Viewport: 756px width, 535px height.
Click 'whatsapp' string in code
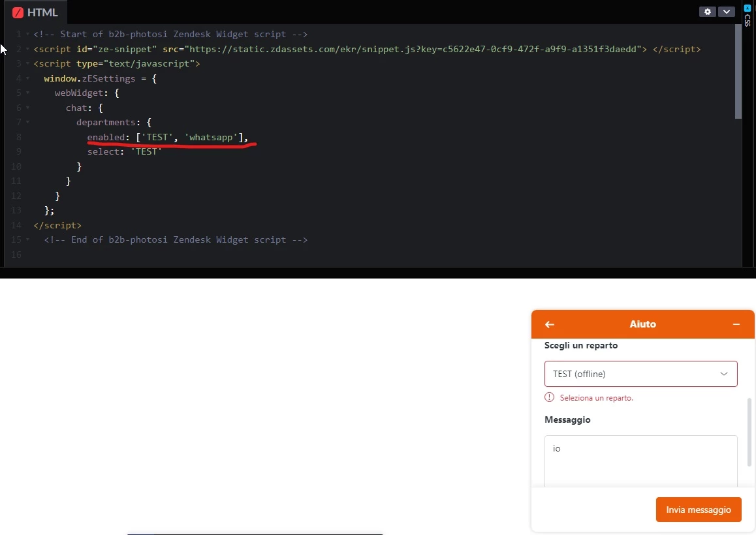click(x=211, y=137)
